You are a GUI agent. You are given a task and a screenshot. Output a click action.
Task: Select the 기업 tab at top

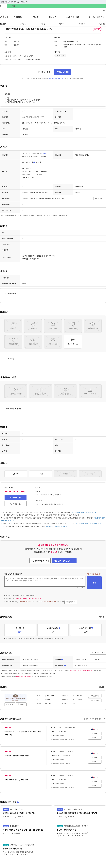coord(13,6)
